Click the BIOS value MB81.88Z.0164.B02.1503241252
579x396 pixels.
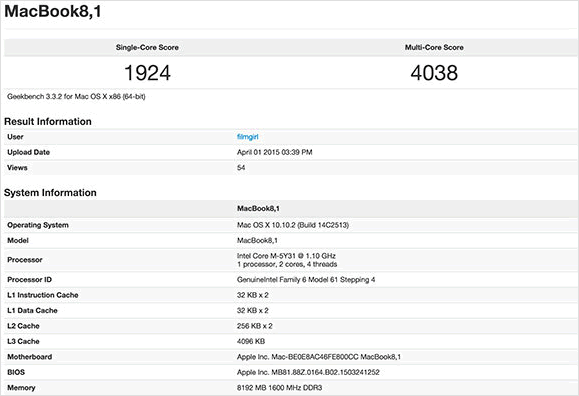[x=308, y=372]
